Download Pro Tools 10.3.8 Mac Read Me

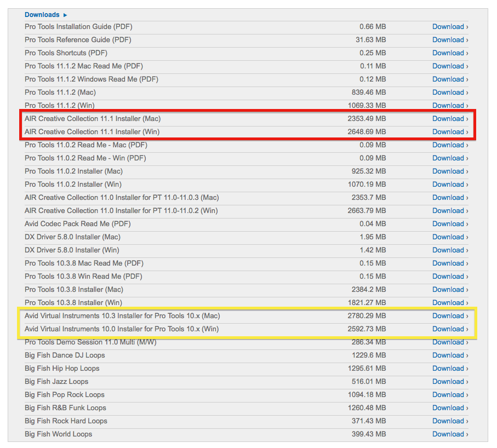450,263
